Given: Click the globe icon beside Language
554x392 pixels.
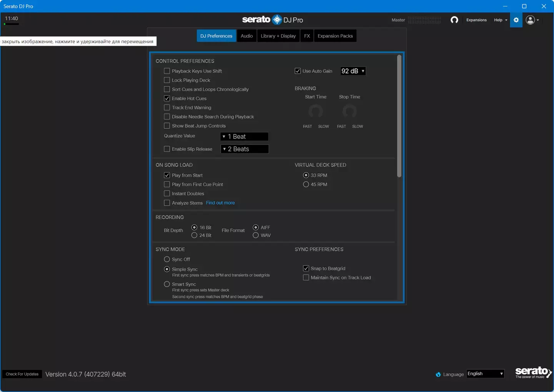Looking at the screenshot, I should (x=438, y=374).
